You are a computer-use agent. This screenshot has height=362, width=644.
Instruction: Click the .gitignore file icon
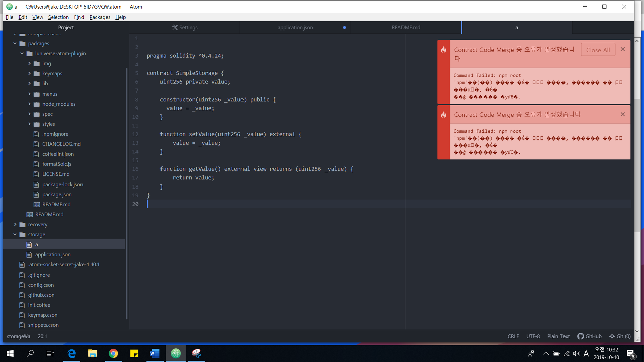click(22, 275)
